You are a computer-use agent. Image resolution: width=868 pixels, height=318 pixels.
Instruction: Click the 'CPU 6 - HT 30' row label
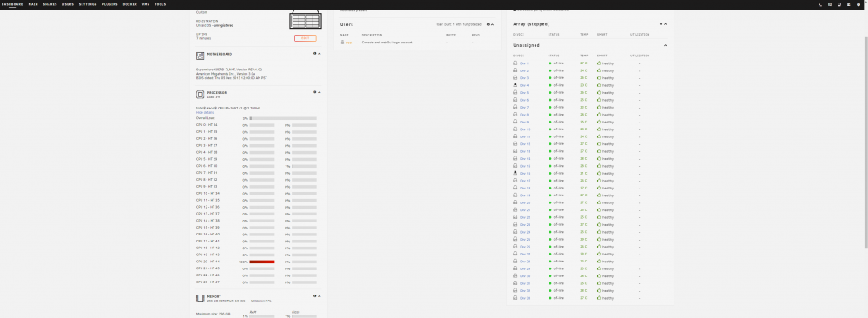[x=207, y=166]
